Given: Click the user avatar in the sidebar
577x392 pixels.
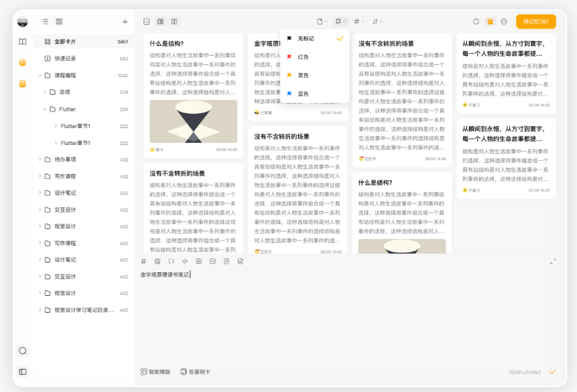Looking at the screenshot, I should [22, 22].
